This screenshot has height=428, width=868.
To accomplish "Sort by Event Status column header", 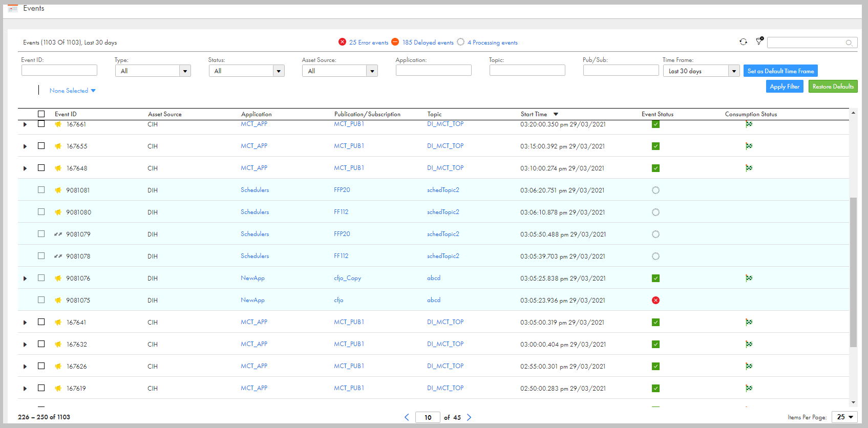I will (x=658, y=114).
